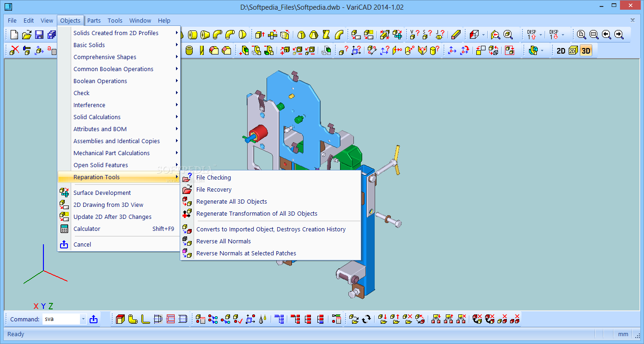Click the pink-tipped pencil bar icon

(456, 35)
